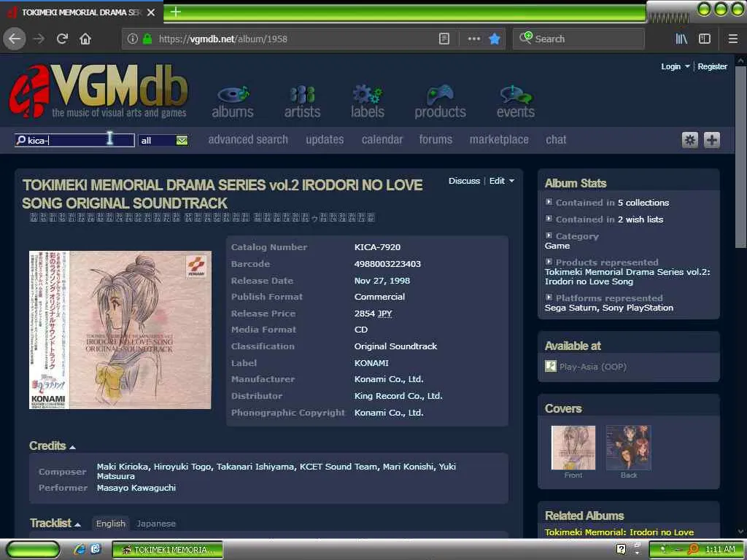
Task: Open the library icon in toolbar
Action: click(681, 39)
